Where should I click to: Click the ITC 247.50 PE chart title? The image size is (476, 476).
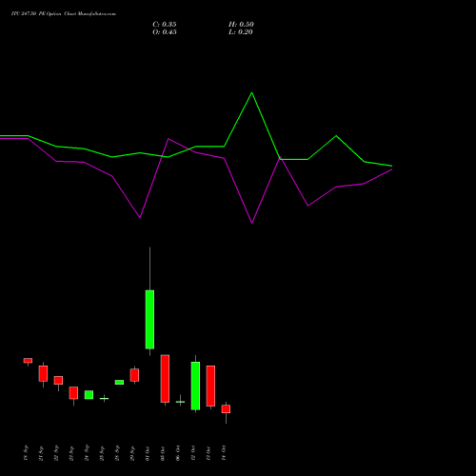pos(64,13)
